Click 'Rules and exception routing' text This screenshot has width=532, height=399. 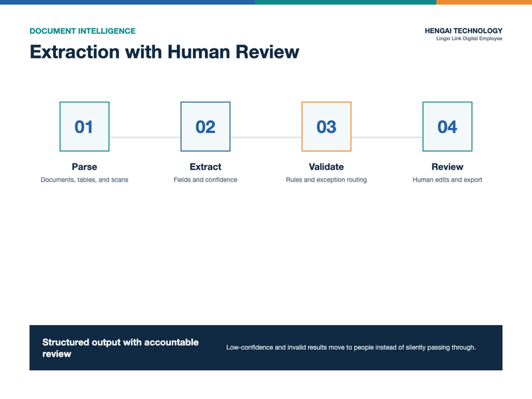coord(327,180)
